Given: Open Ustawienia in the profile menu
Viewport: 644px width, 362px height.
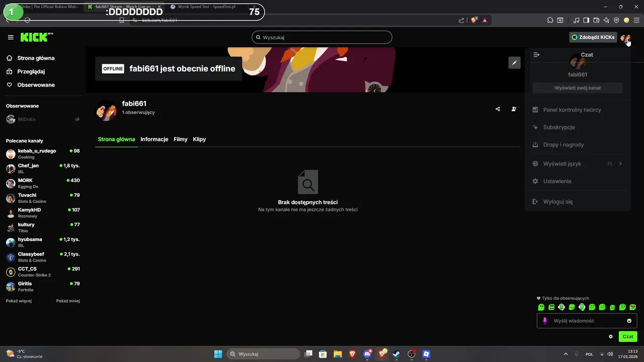Looking at the screenshot, I should (x=578, y=181).
